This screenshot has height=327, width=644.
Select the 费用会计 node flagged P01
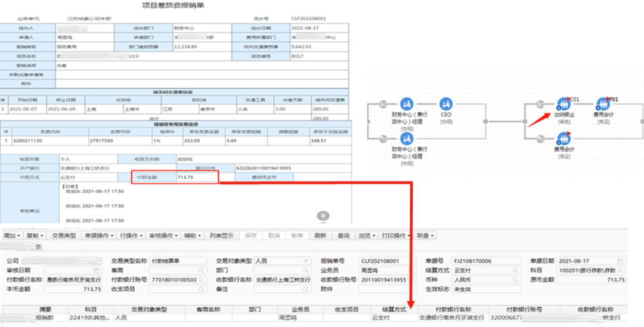[x=603, y=104]
